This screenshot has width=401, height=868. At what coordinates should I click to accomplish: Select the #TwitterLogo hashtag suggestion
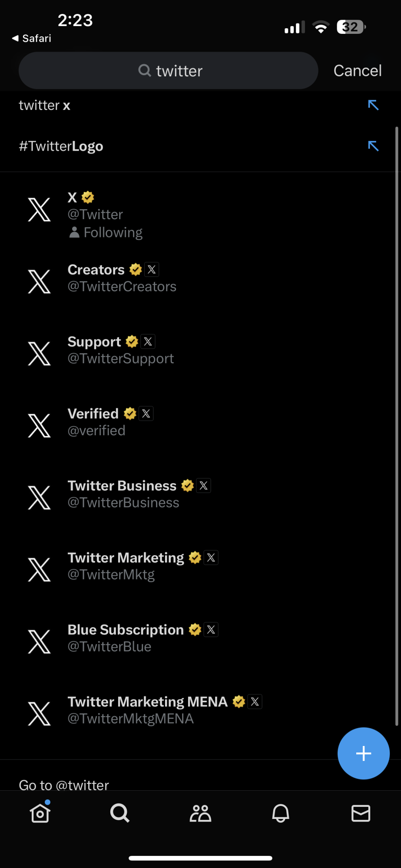200,146
